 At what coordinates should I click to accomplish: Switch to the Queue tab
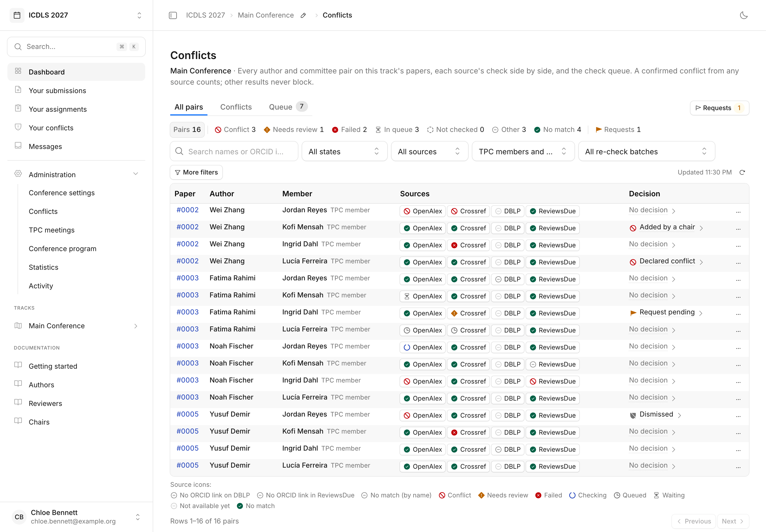click(288, 107)
